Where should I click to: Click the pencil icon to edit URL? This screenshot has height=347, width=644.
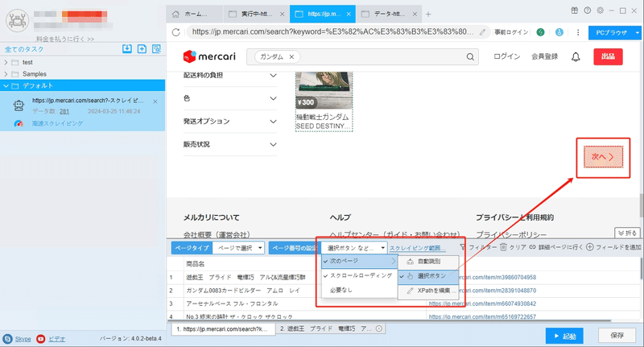482,32
